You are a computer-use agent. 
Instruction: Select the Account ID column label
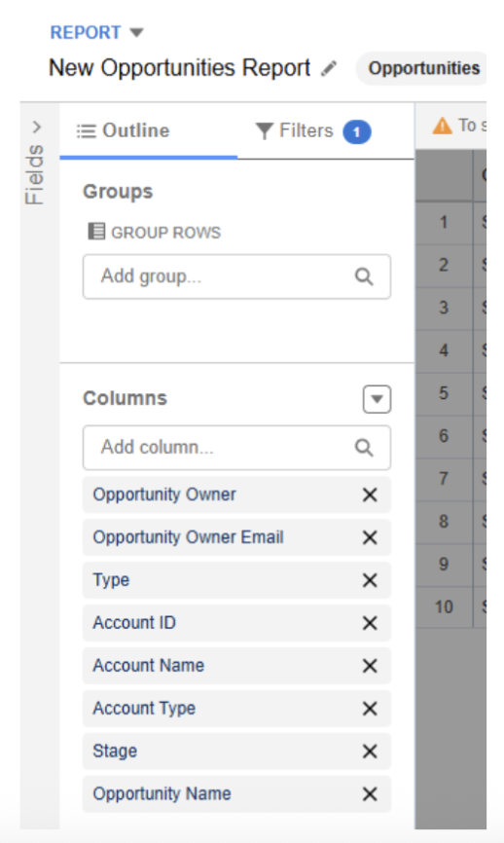pyautogui.click(x=134, y=623)
